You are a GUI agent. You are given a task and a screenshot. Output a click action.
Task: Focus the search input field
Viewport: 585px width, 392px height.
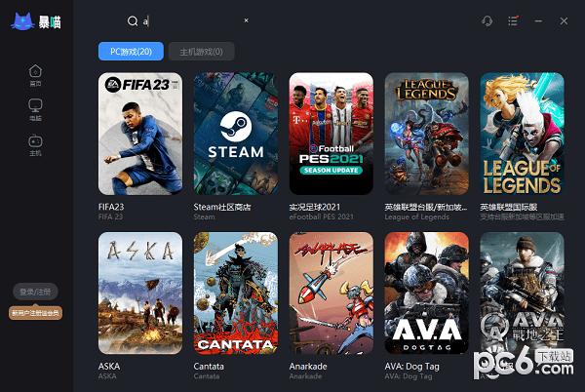(x=190, y=21)
